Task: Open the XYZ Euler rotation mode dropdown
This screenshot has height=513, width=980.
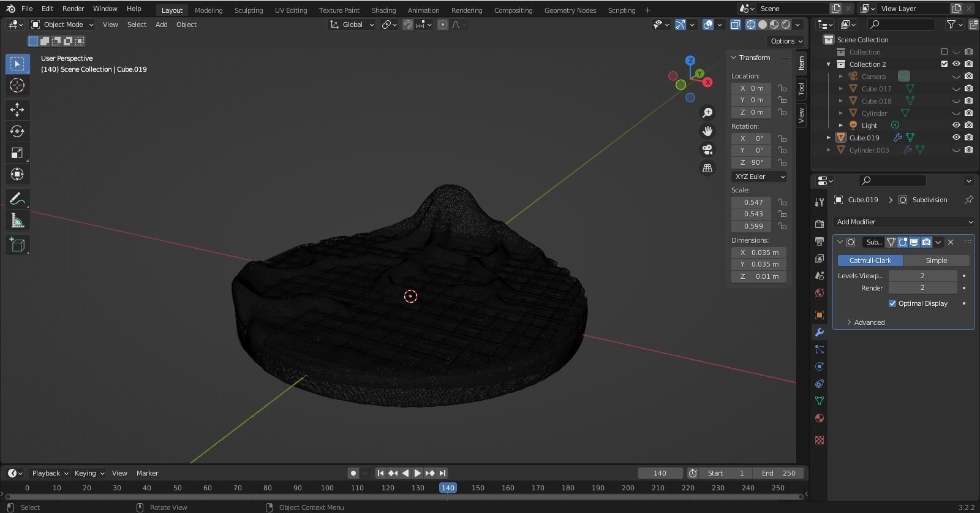Action: click(759, 177)
